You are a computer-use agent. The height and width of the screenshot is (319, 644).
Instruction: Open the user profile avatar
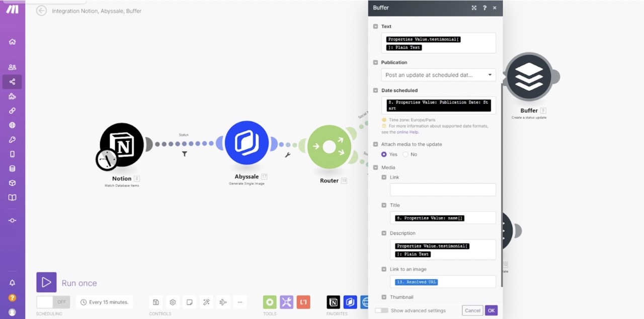12,312
